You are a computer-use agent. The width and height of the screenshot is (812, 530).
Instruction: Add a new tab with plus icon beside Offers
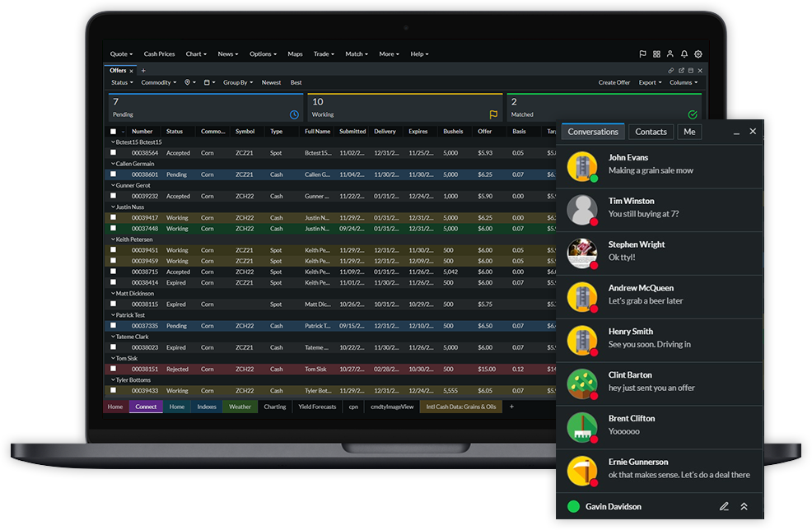(142, 71)
